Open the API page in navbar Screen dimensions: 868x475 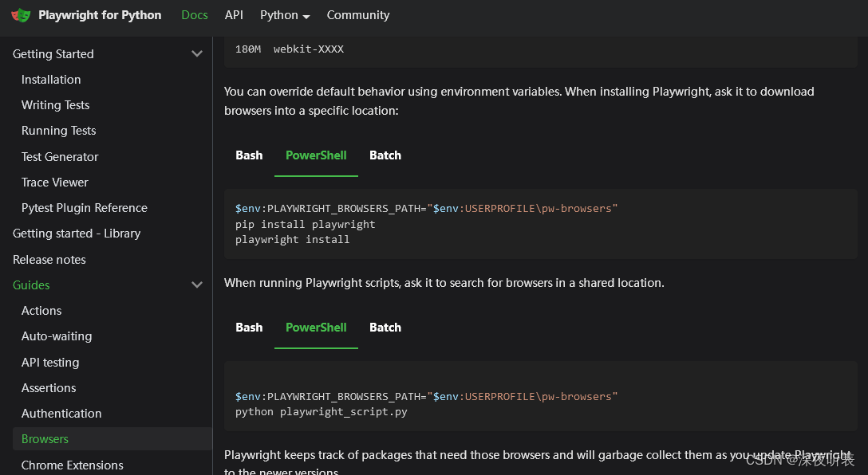pos(234,15)
